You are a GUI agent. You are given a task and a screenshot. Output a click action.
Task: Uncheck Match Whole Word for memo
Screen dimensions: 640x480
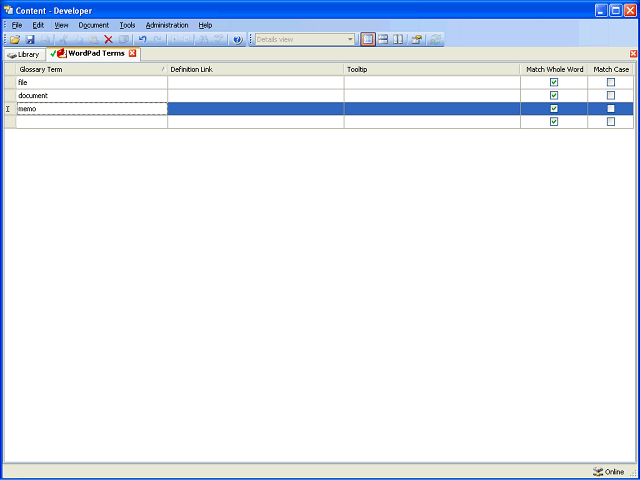553,109
